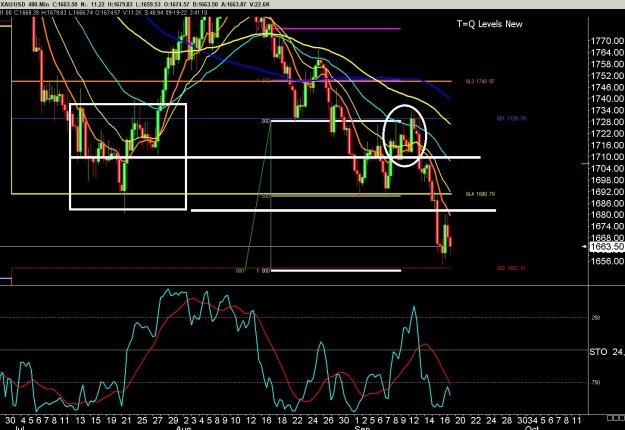Click the 1716.00 price axis label
The image size is (625, 430).
tap(607, 145)
